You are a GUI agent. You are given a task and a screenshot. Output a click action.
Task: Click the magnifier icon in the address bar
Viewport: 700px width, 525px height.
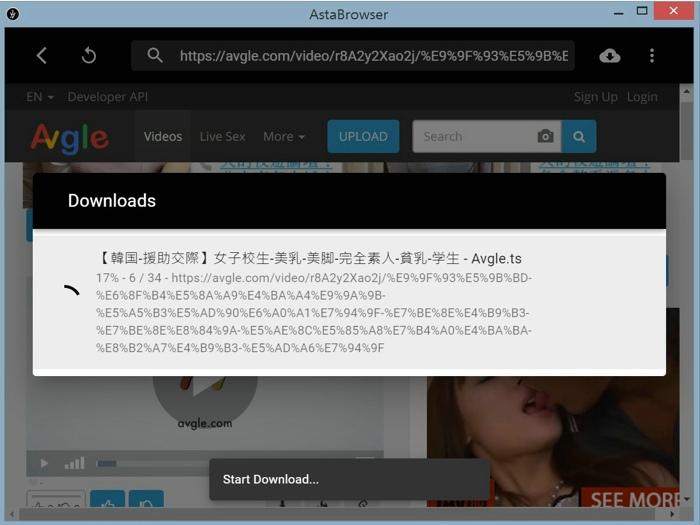pos(154,56)
